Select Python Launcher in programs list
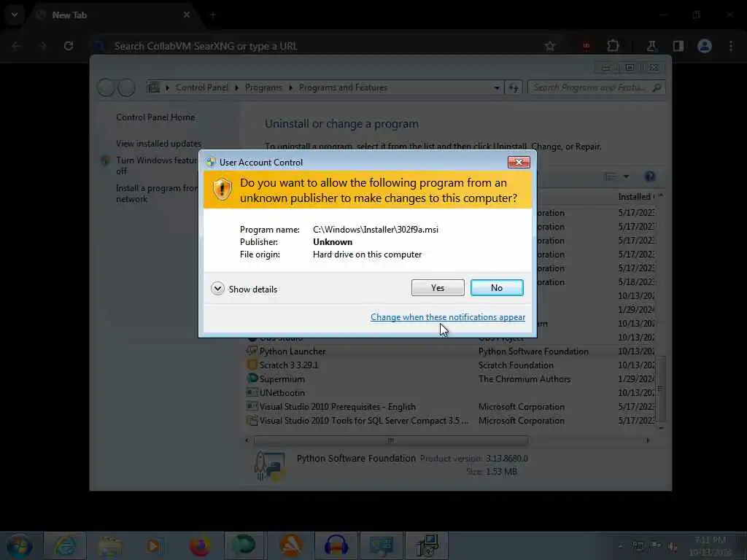 coord(293,351)
